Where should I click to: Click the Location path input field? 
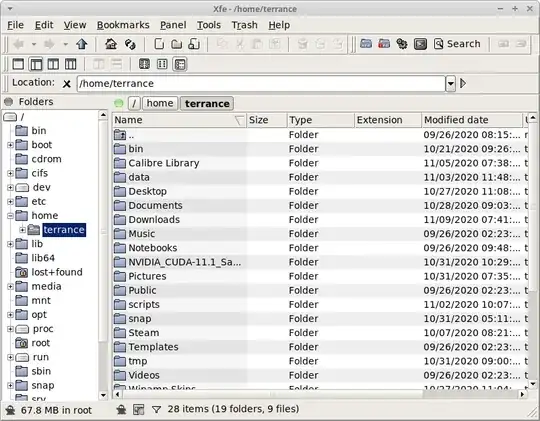coord(261,84)
